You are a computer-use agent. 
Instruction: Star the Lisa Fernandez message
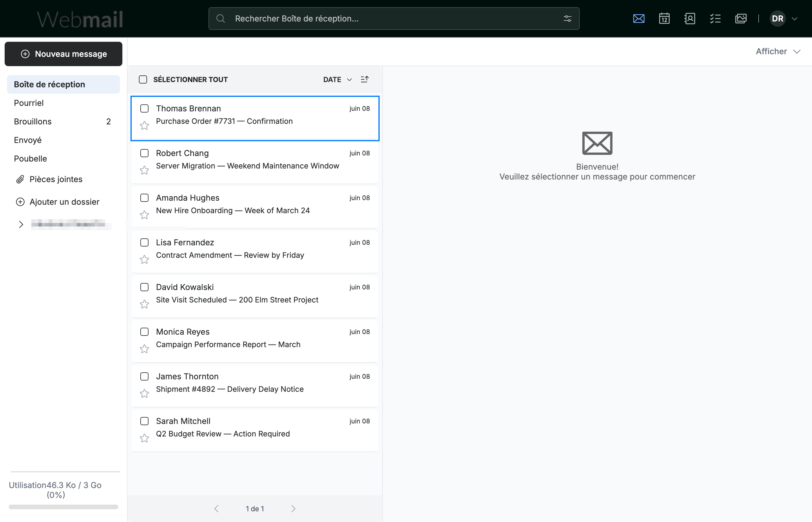tap(144, 260)
